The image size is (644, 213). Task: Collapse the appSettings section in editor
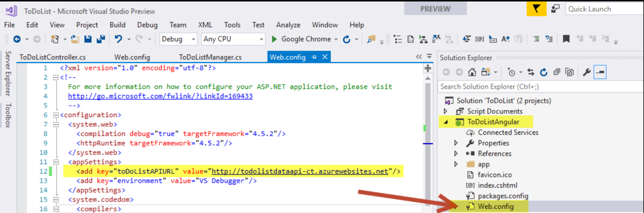(56, 162)
